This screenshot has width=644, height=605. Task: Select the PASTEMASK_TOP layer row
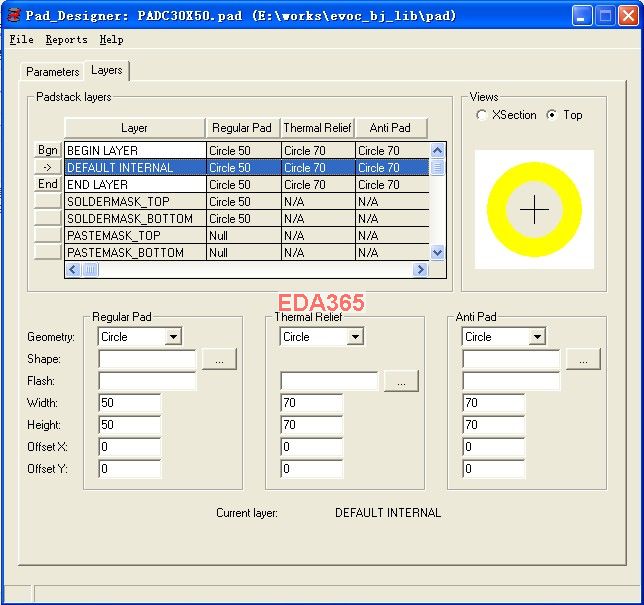(x=247, y=235)
